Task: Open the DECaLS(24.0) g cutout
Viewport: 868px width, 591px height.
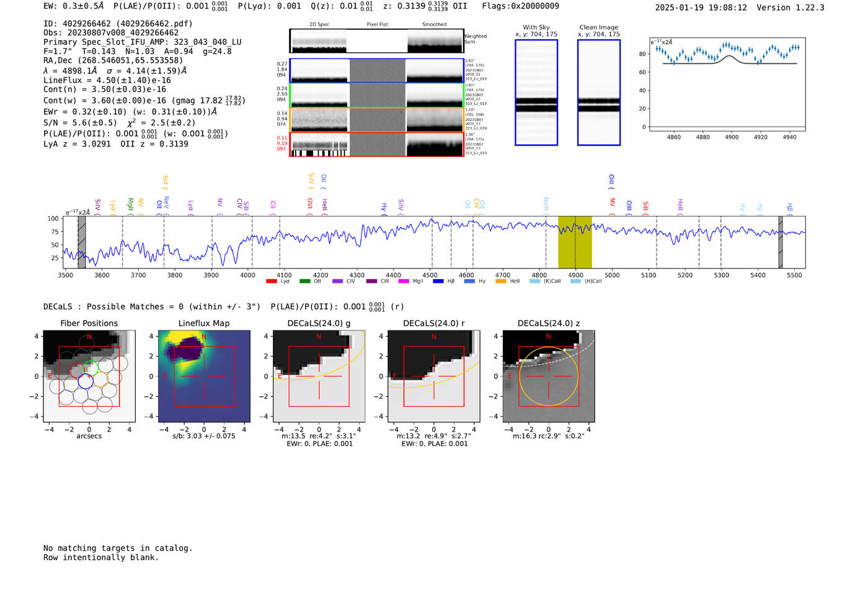Action: pyautogui.click(x=319, y=376)
